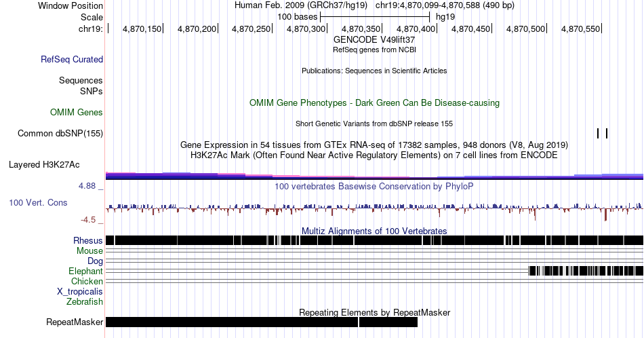644x338 pixels.
Task: Click the Sequences label
Action: coord(81,80)
